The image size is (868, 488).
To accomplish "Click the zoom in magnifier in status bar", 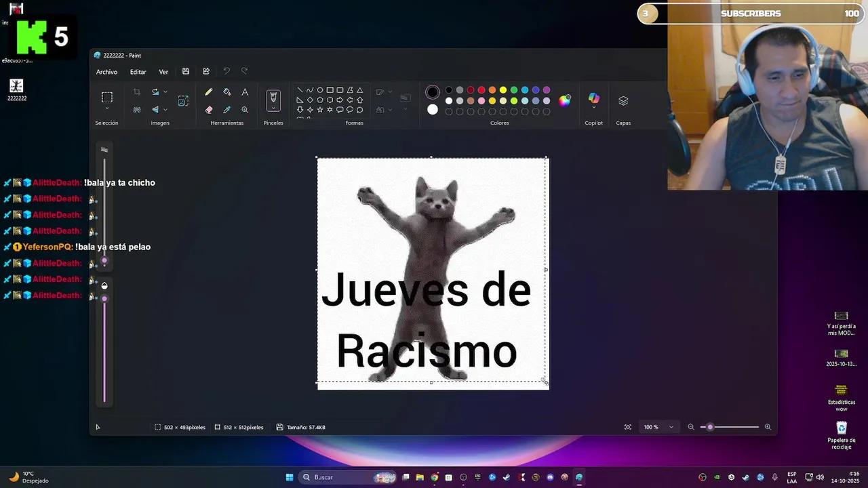I will 768,427.
